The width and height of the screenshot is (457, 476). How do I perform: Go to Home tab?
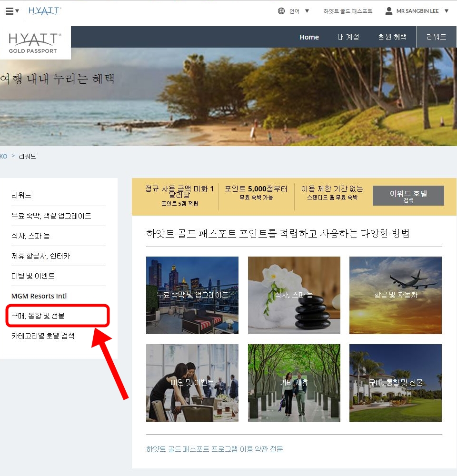click(x=309, y=37)
